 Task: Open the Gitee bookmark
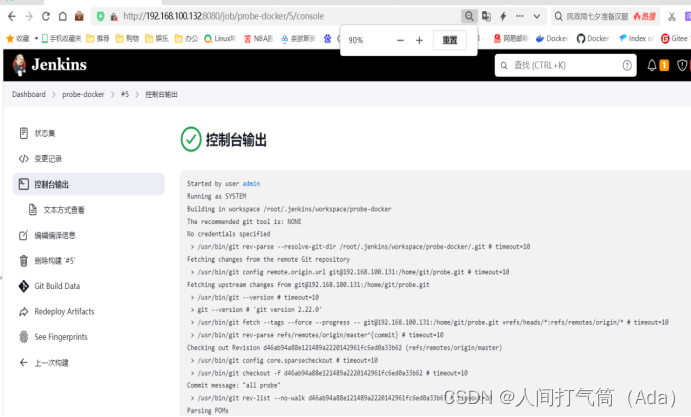tap(674, 39)
